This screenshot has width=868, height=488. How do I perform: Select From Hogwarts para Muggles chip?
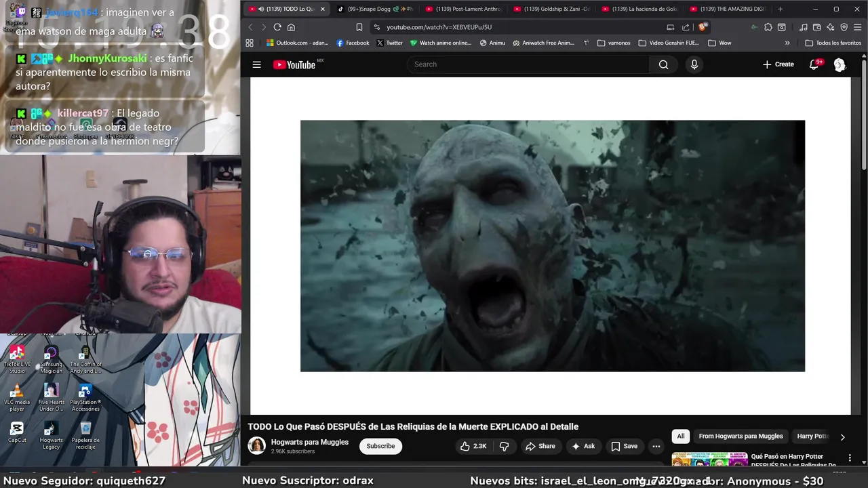click(741, 436)
